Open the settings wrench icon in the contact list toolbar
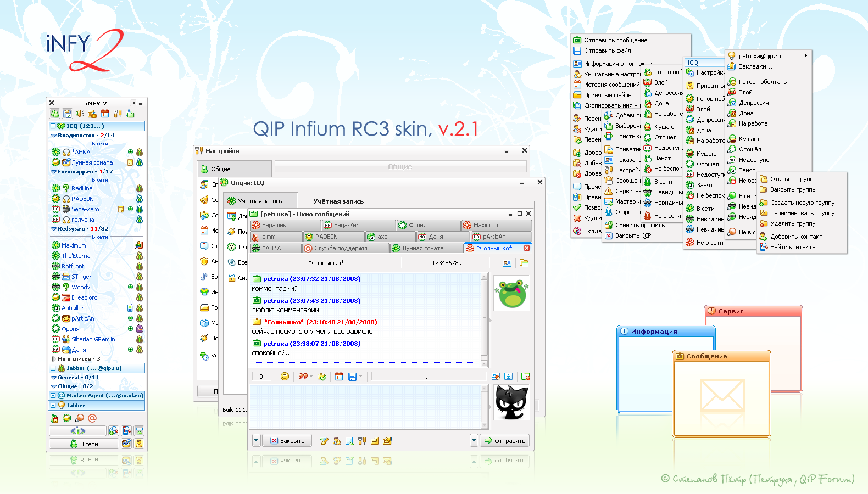Viewport: 868px width, 494px height. pos(117,114)
